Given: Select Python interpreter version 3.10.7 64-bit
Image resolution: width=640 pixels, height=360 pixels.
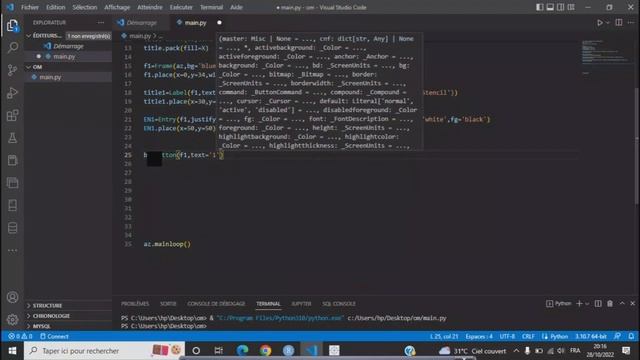Looking at the screenshot, I should [x=591, y=337].
